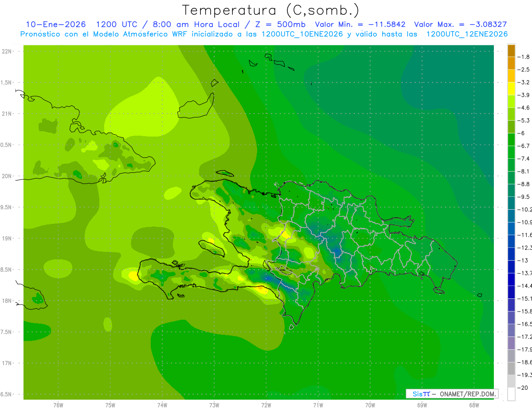This screenshot has height=411, width=532.
Task: Click the 'Z = 500mb' level label
Action: tap(279, 24)
